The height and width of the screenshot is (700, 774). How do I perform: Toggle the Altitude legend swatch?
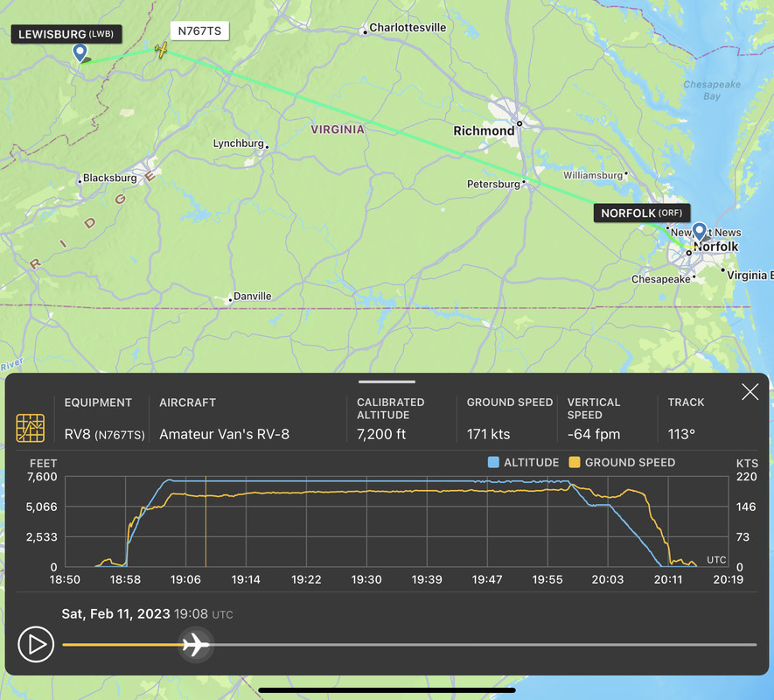(493, 462)
